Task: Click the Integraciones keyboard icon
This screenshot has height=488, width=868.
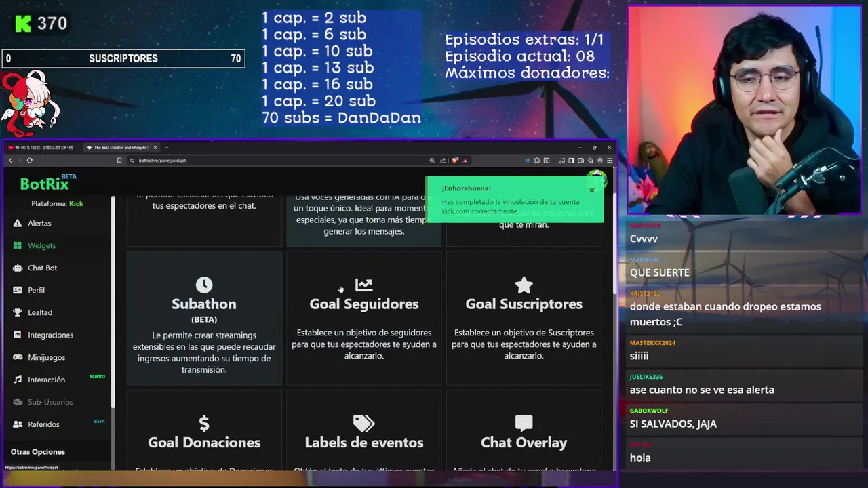Action: tap(18, 335)
